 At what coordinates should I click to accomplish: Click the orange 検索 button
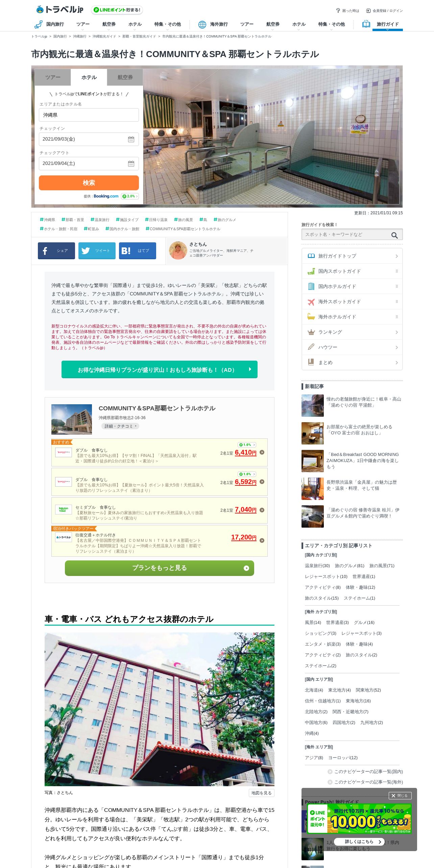tap(89, 183)
